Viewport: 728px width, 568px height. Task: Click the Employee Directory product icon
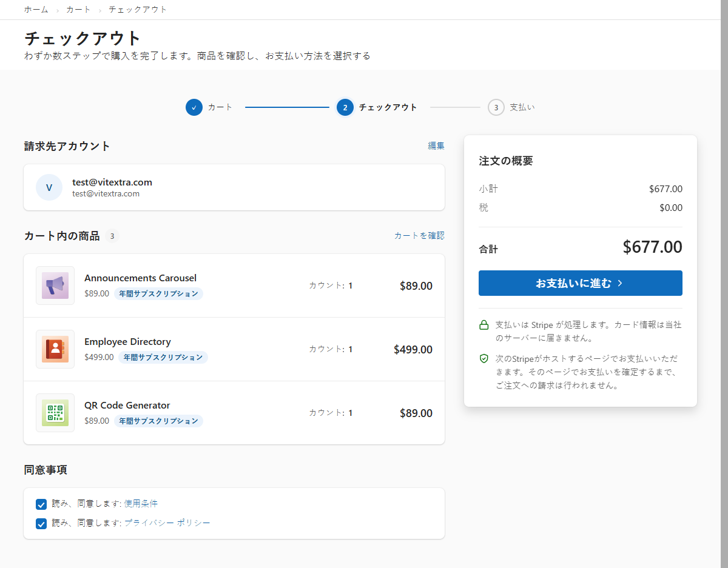point(55,349)
